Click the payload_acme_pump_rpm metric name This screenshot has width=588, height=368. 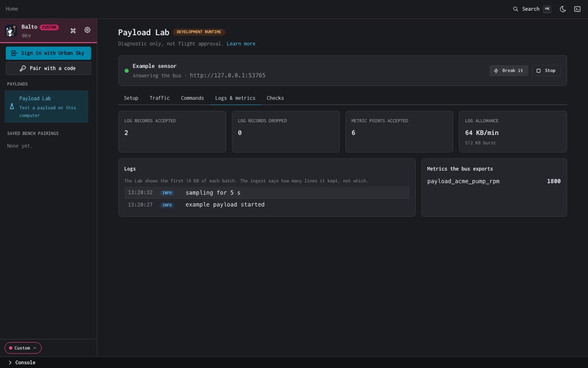click(x=463, y=181)
